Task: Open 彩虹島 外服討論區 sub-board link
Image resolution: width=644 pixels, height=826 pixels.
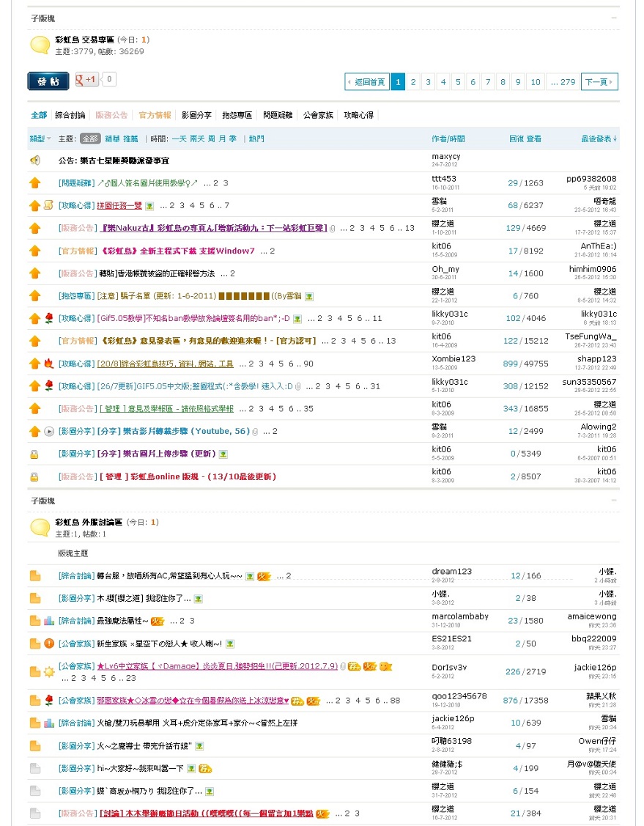Action: click(x=89, y=522)
